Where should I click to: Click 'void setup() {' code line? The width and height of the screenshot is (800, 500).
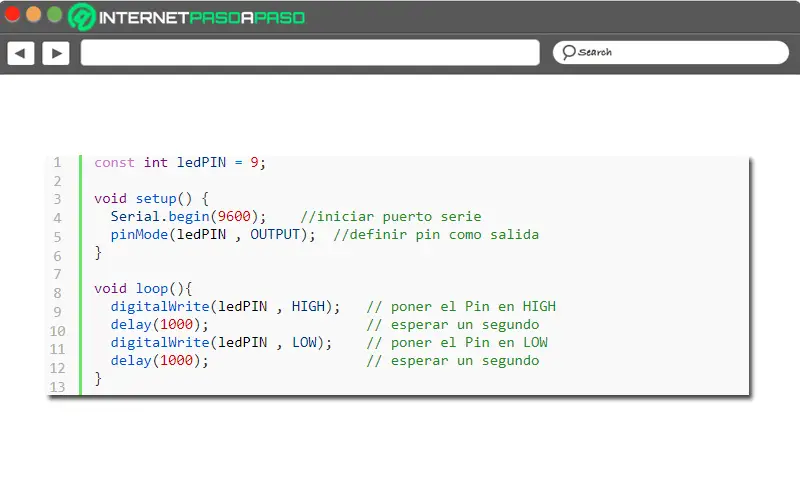point(152,198)
